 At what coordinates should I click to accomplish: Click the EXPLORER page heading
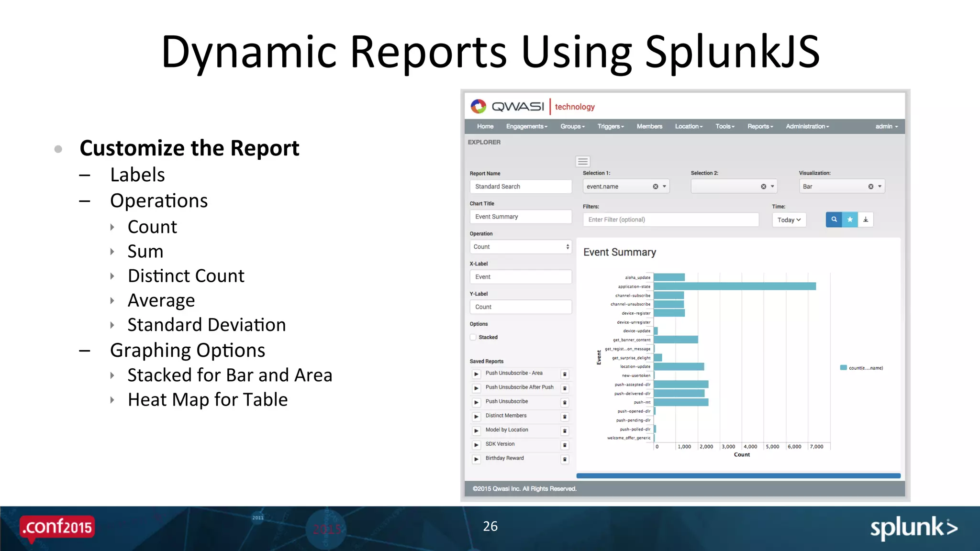click(x=484, y=142)
